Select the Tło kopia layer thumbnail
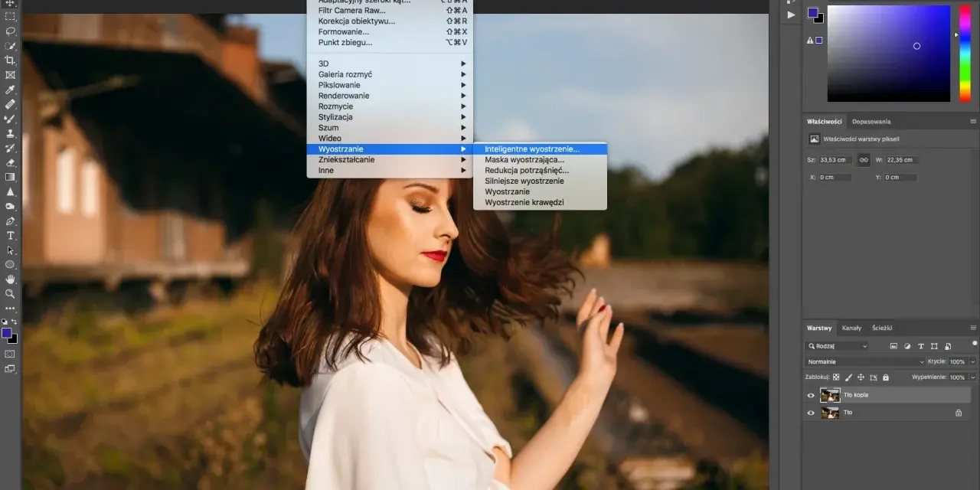The height and width of the screenshot is (490, 980). tap(830, 395)
